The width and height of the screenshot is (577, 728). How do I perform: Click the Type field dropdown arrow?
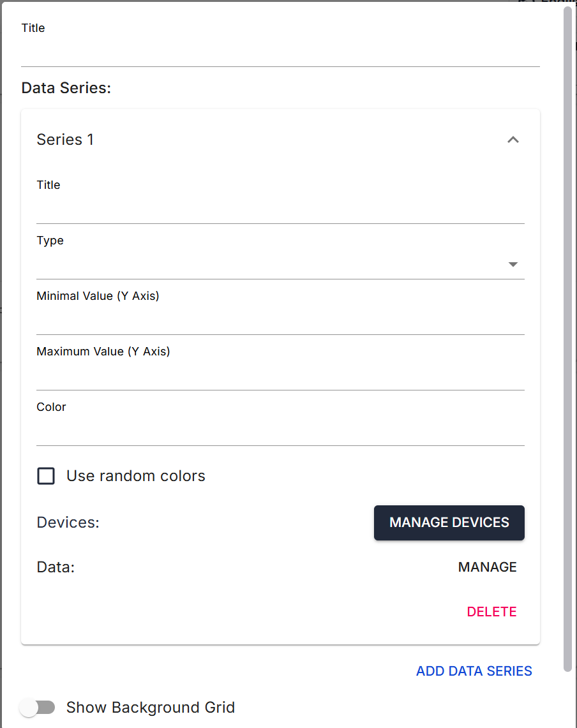point(513,265)
